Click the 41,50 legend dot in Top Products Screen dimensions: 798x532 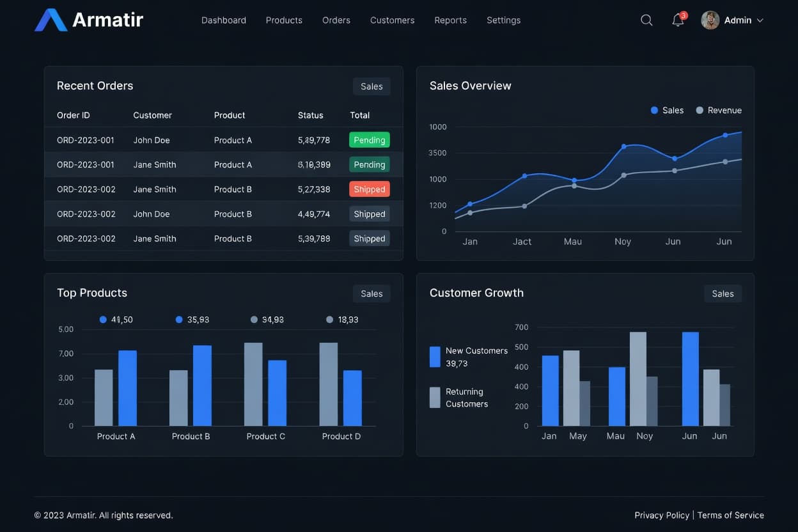point(103,320)
